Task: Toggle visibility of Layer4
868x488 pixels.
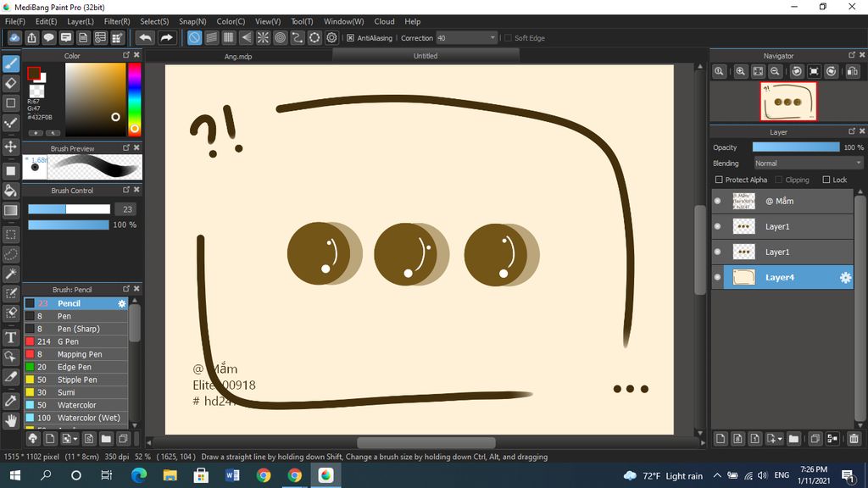Action: (x=718, y=277)
